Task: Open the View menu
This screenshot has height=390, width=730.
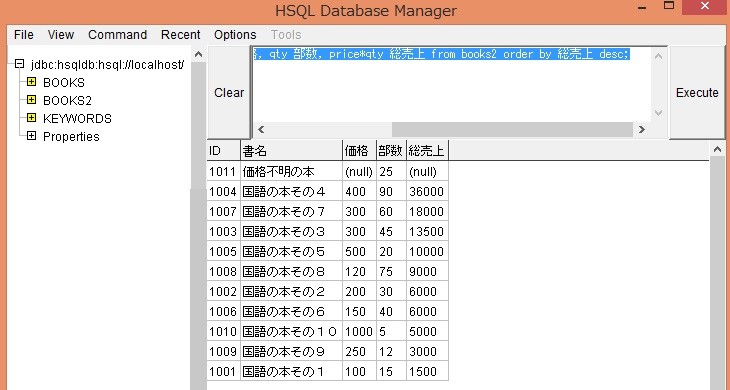Action: pos(61,35)
